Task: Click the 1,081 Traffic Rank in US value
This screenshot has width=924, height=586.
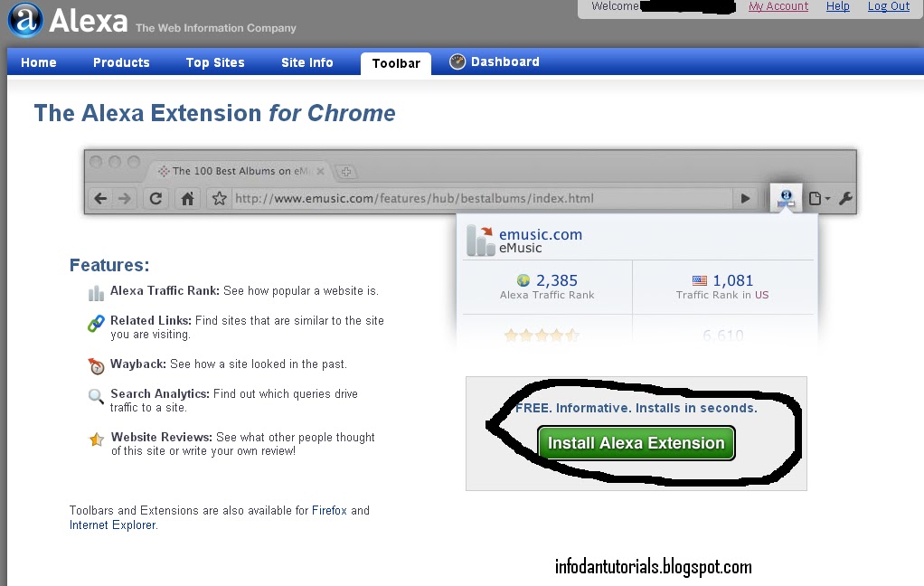Action: [733, 280]
